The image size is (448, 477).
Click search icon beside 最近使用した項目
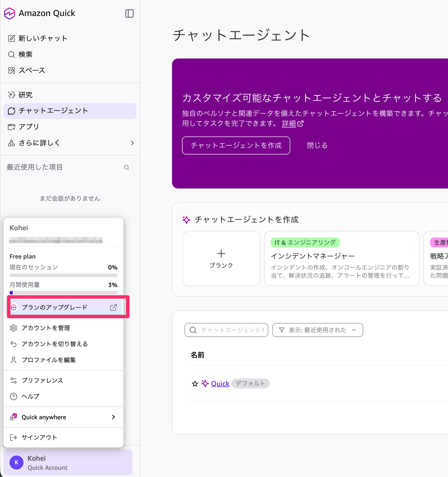click(x=126, y=167)
